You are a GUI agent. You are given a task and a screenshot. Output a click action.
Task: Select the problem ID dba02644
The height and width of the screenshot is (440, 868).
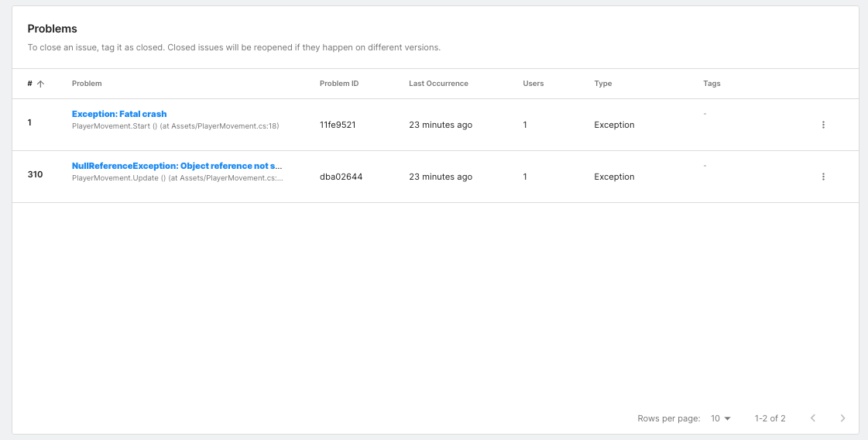(341, 177)
